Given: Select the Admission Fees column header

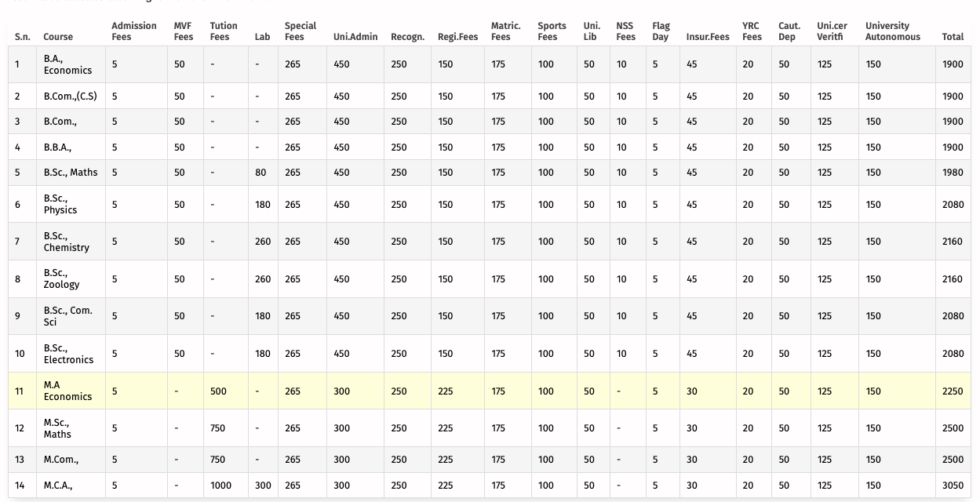Looking at the screenshot, I should (134, 31).
